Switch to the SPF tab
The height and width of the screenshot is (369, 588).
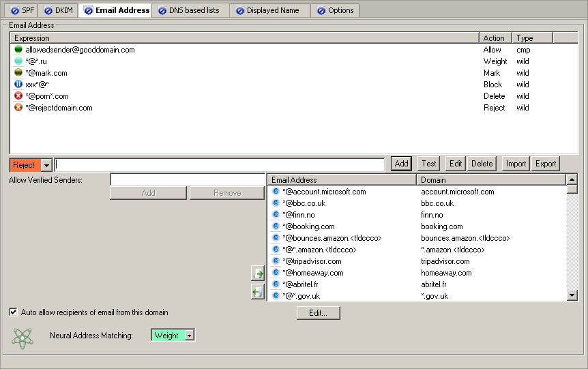tap(23, 10)
